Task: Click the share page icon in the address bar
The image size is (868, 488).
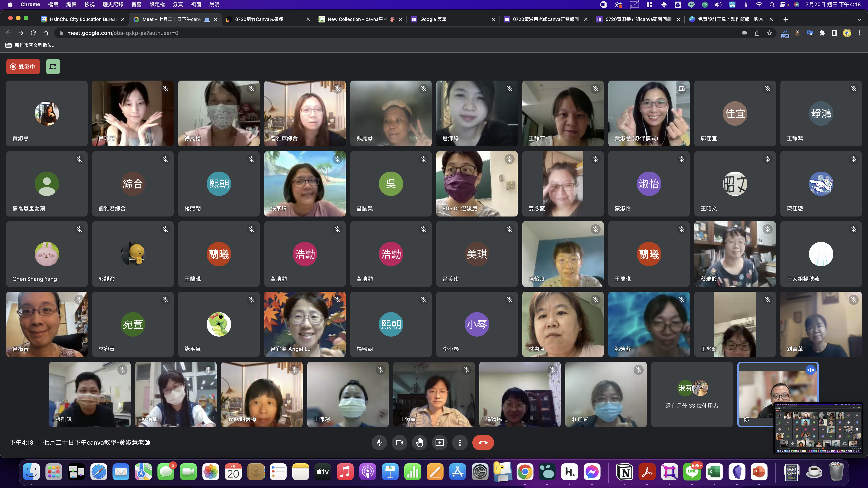Action: [757, 33]
